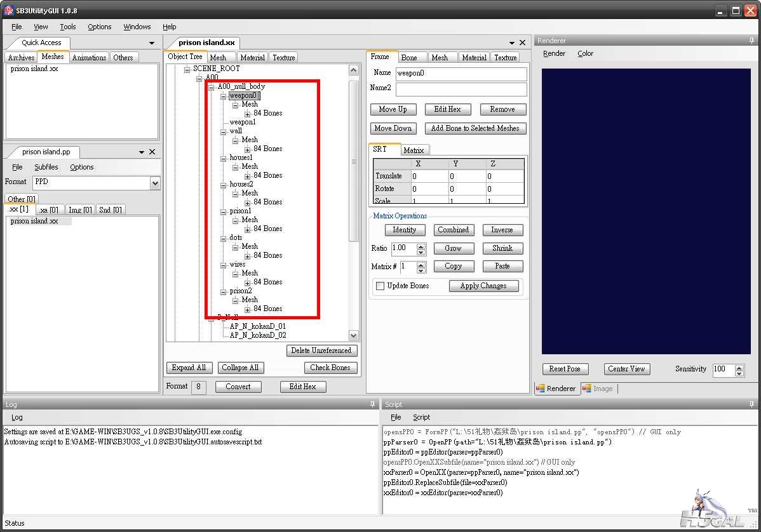Open the Format PPD dropdown
The height and width of the screenshot is (532, 761).
pyautogui.click(x=155, y=183)
